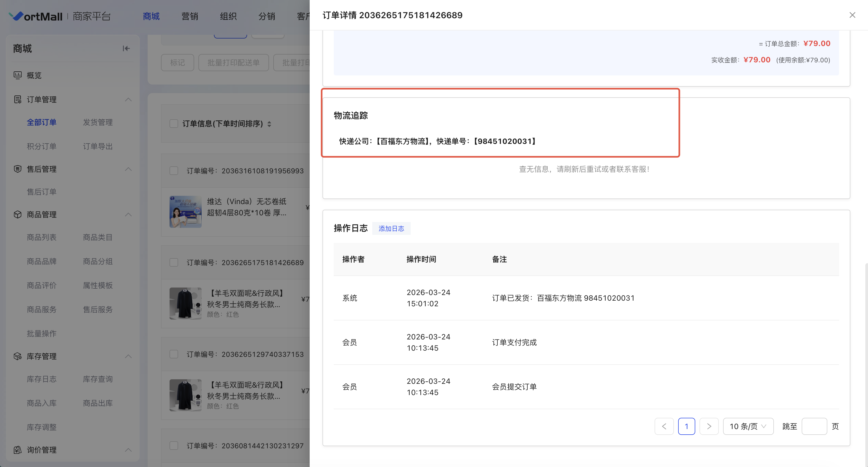Collapse the 库存管理 menu chevron
The height and width of the screenshot is (467, 868).
click(x=128, y=356)
